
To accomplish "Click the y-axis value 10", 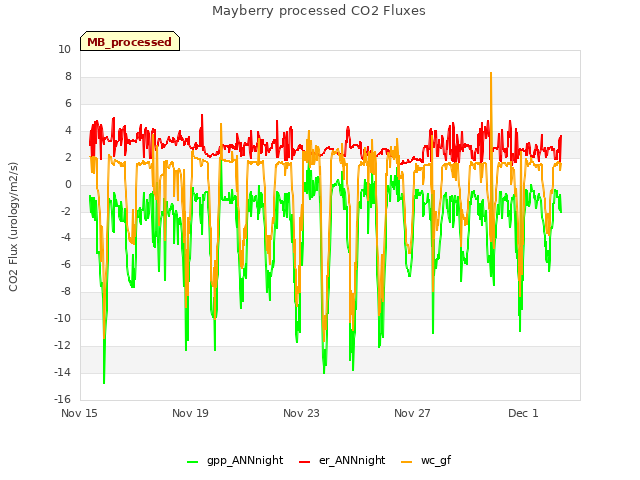I will pyautogui.click(x=64, y=50).
